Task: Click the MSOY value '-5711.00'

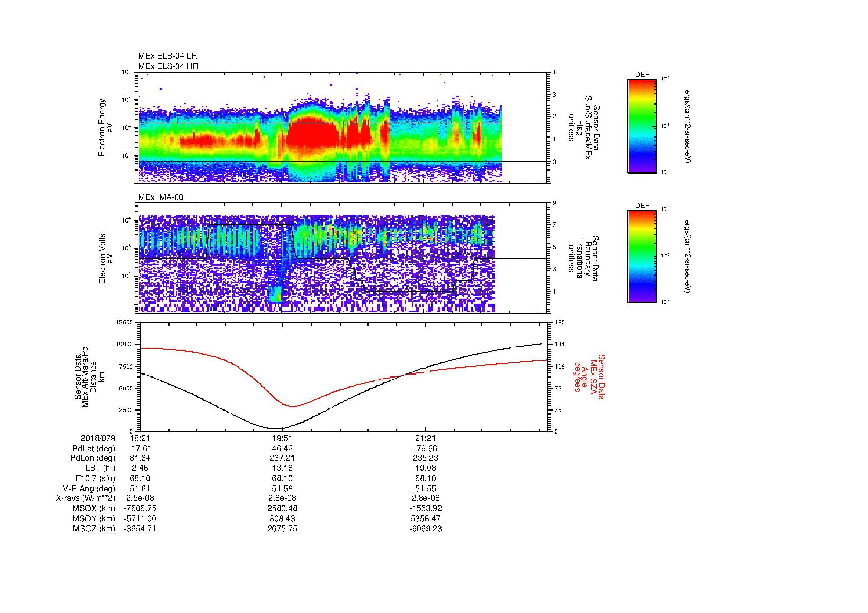Action: [140, 518]
